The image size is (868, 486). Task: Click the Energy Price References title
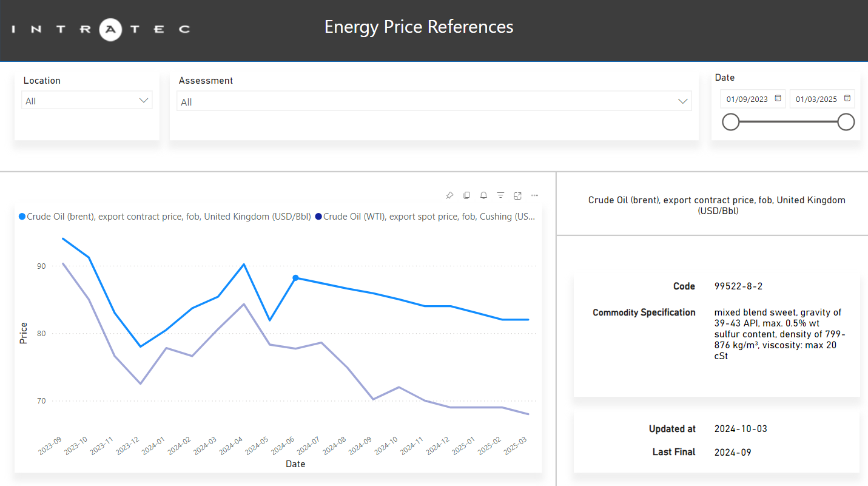[419, 27]
